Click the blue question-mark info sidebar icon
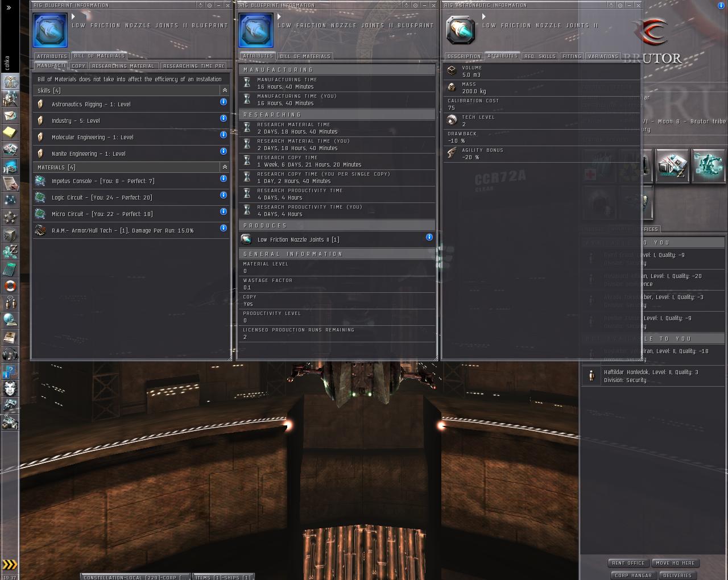The height and width of the screenshot is (580, 728). tap(10, 371)
